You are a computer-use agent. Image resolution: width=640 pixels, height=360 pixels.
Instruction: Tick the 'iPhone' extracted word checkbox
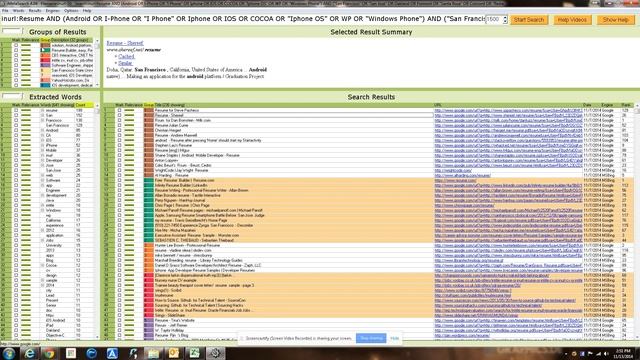pyautogui.click(x=16, y=145)
